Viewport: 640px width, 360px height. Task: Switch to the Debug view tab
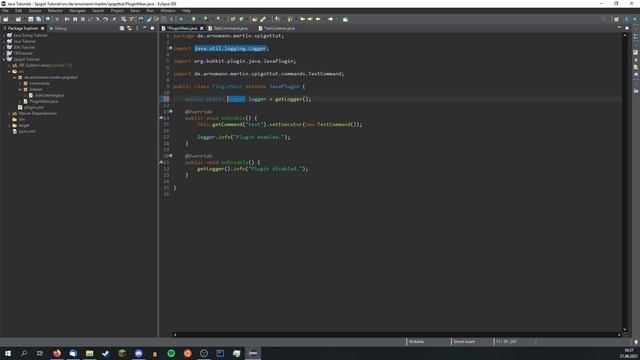[58, 28]
